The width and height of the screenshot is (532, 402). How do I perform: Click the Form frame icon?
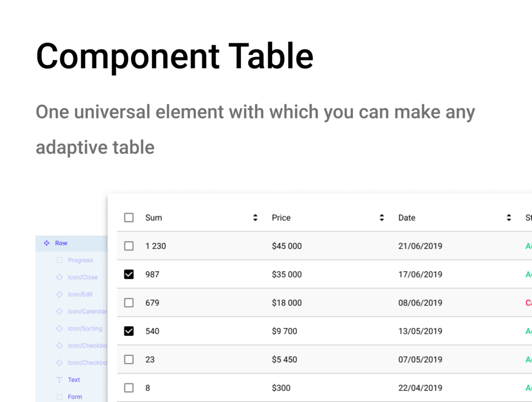pos(59,397)
